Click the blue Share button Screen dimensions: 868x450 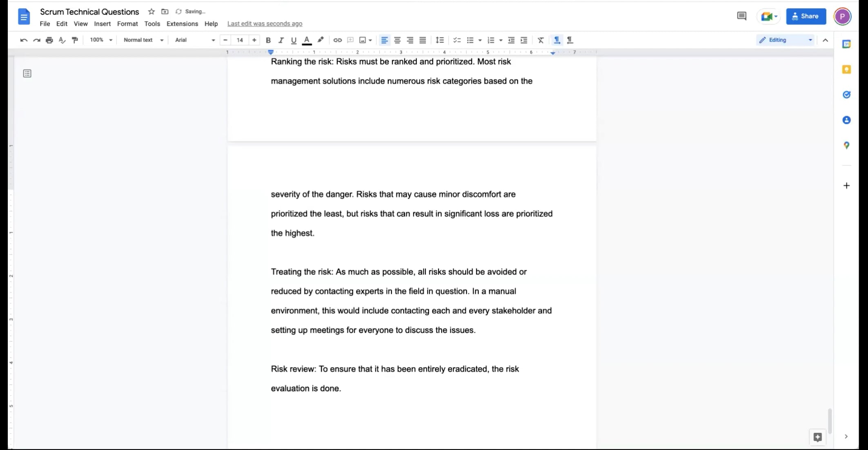coord(806,16)
